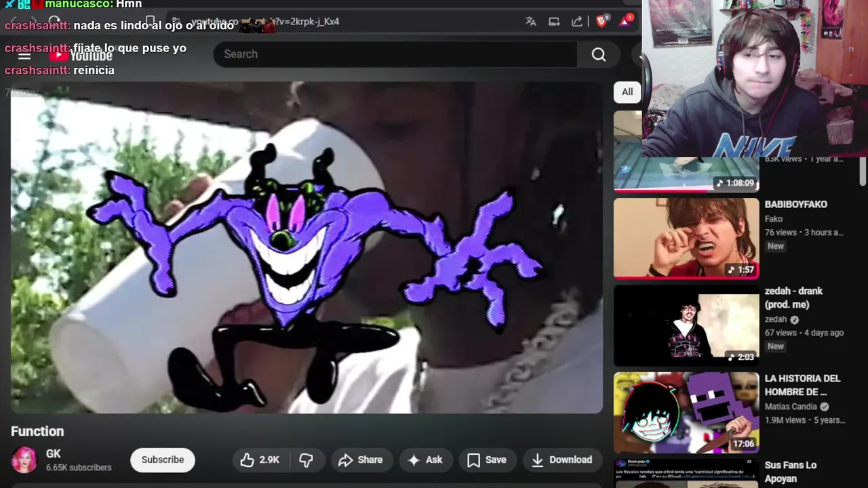Image resolution: width=868 pixels, height=488 pixels.
Task: Open the Matias Candia channel name
Action: click(x=791, y=407)
